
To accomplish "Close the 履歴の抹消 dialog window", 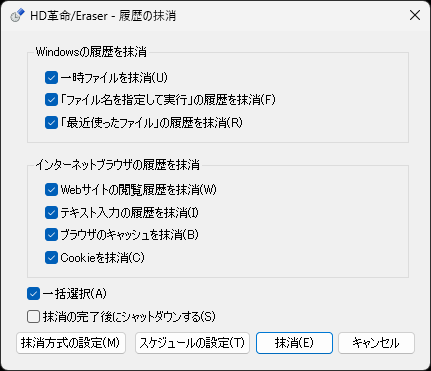I will [415, 15].
